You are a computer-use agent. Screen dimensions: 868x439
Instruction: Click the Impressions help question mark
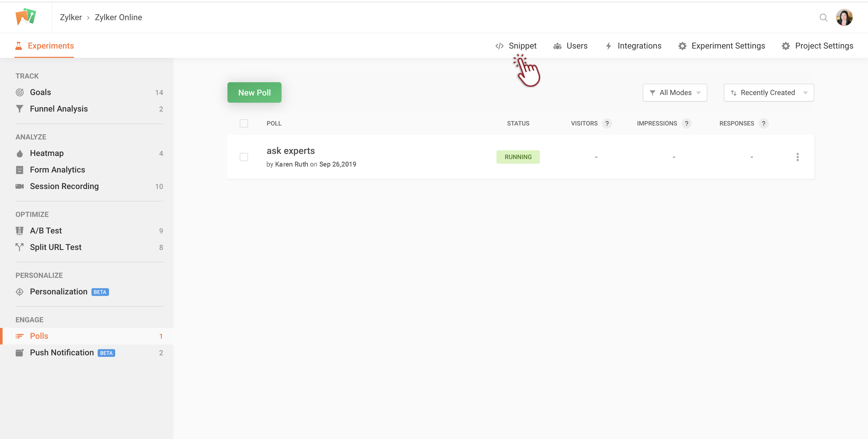tap(686, 124)
